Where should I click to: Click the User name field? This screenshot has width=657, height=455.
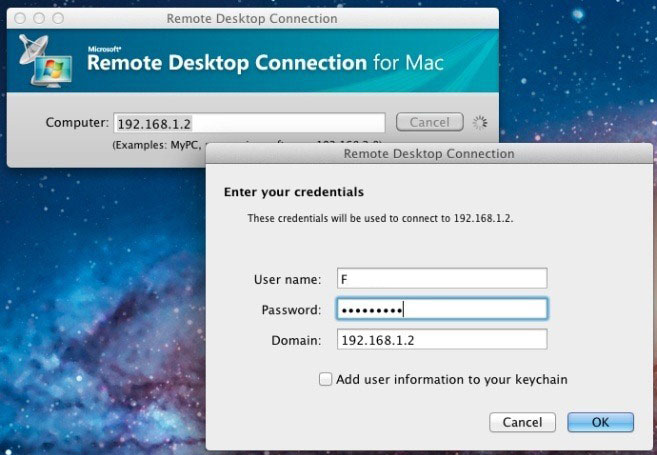442,278
